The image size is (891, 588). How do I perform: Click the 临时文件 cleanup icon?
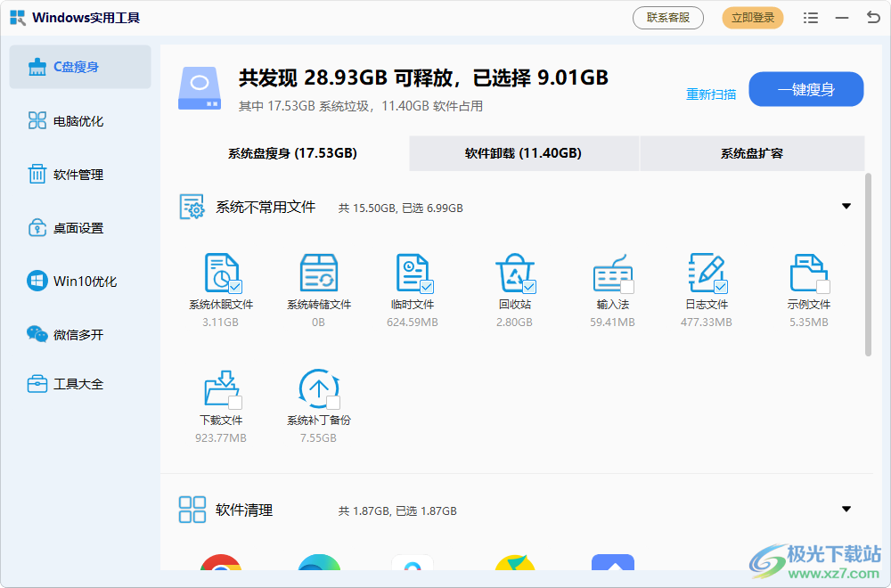(x=413, y=272)
